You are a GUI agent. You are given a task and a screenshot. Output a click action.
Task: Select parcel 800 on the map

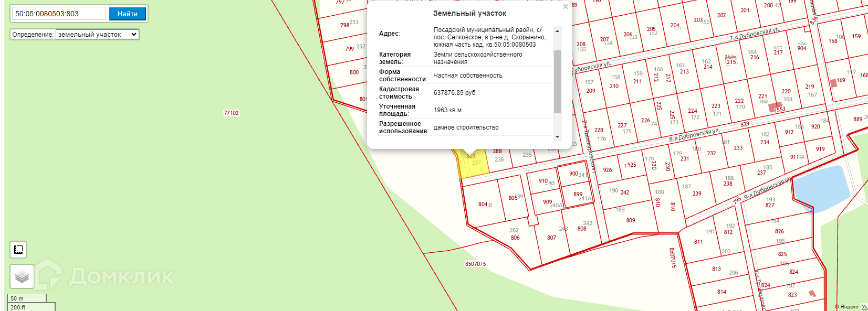(x=354, y=72)
